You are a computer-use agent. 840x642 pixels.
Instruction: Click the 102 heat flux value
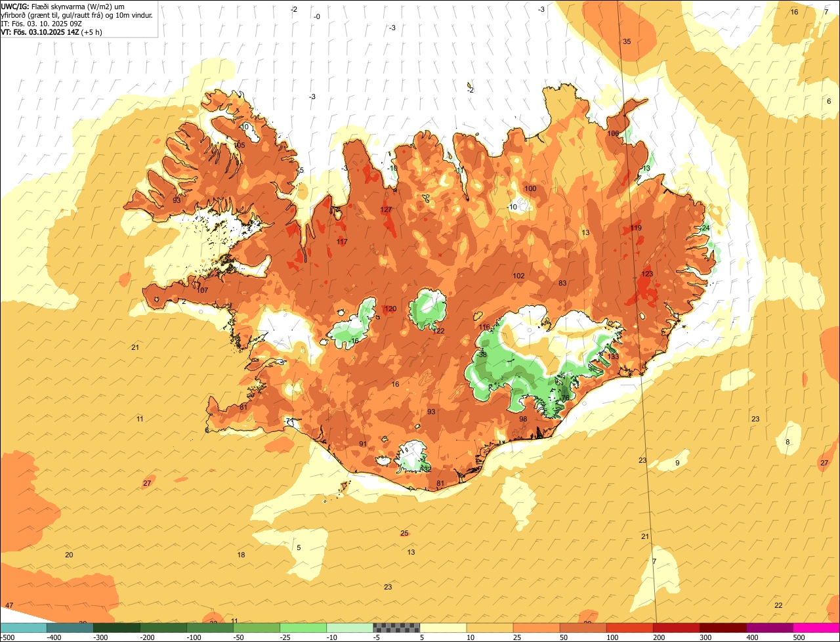click(518, 276)
